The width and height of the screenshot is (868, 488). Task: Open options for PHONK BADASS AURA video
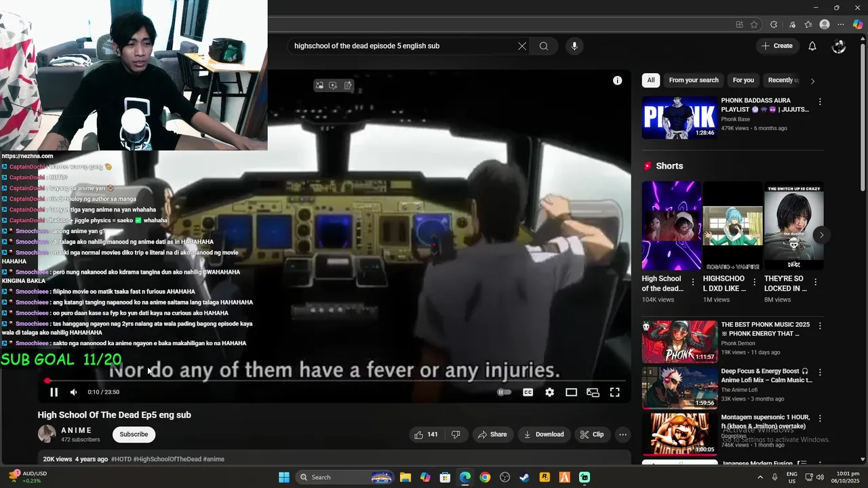coord(820,102)
